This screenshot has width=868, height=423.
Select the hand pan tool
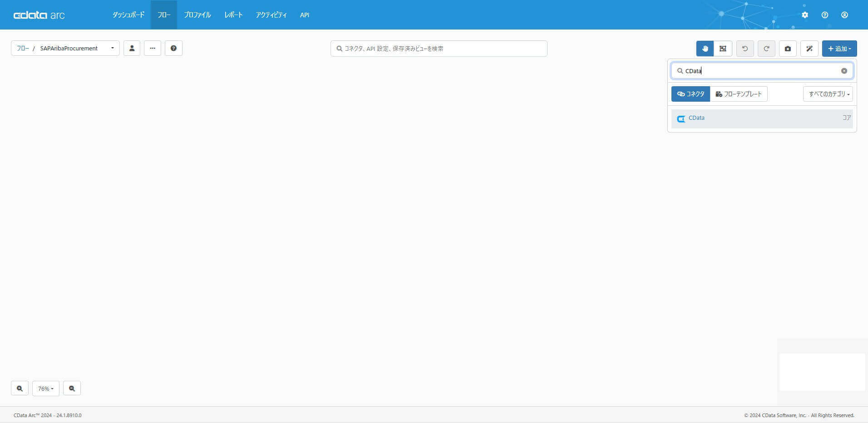pyautogui.click(x=705, y=49)
